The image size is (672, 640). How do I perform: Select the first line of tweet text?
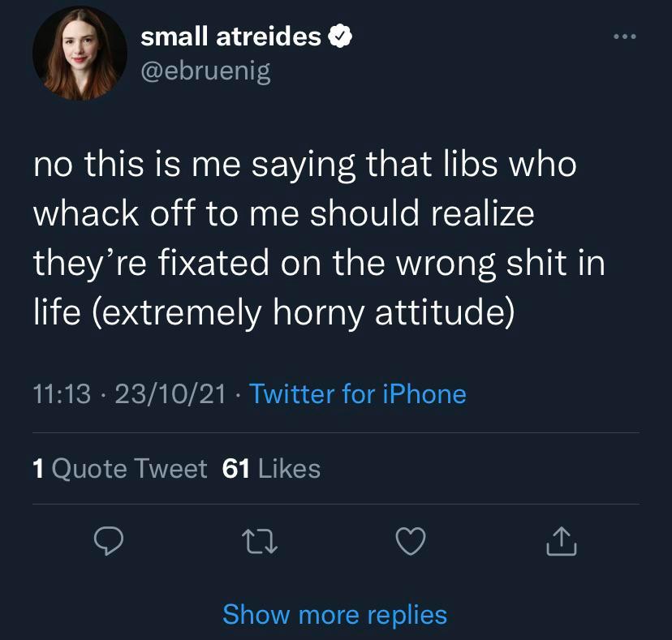tap(304, 165)
